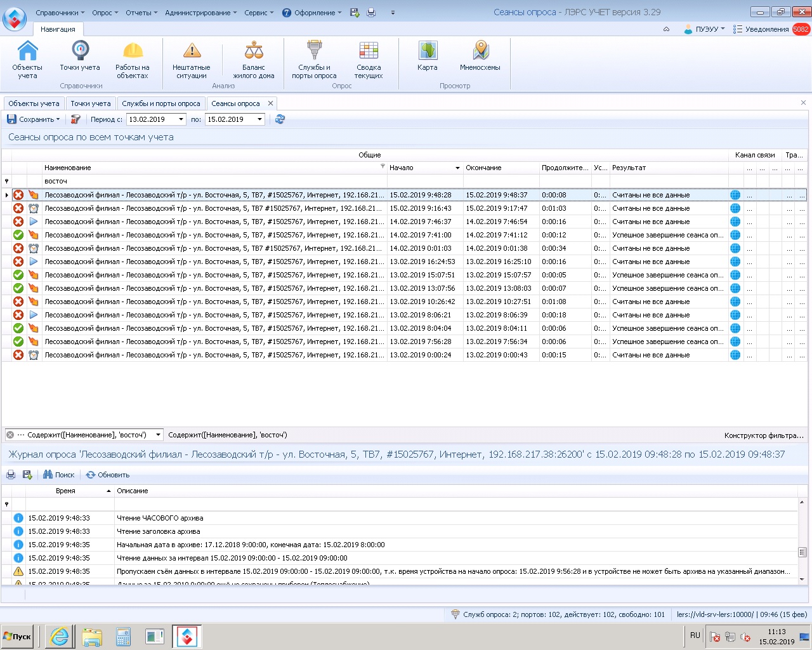Viewport: 812px width, 650px height.
Task: Click alarm clock icon of 15.02.2019 9:16:43 session
Action: pyautogui.click(x=34, y=208)
